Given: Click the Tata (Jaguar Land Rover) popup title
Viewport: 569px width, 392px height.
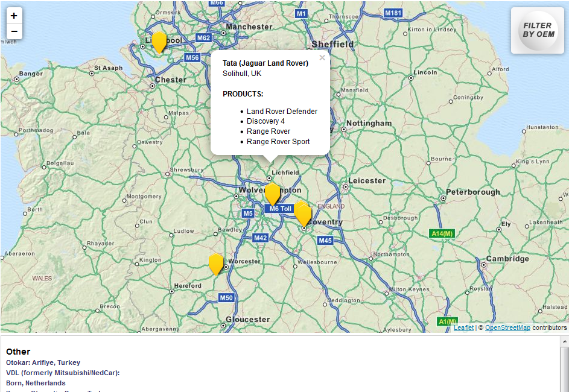Looking at the screenshot, I should pos(265,63).
